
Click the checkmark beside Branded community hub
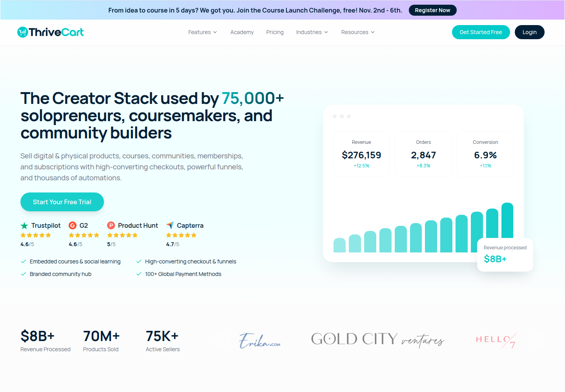tap(24, 274)
